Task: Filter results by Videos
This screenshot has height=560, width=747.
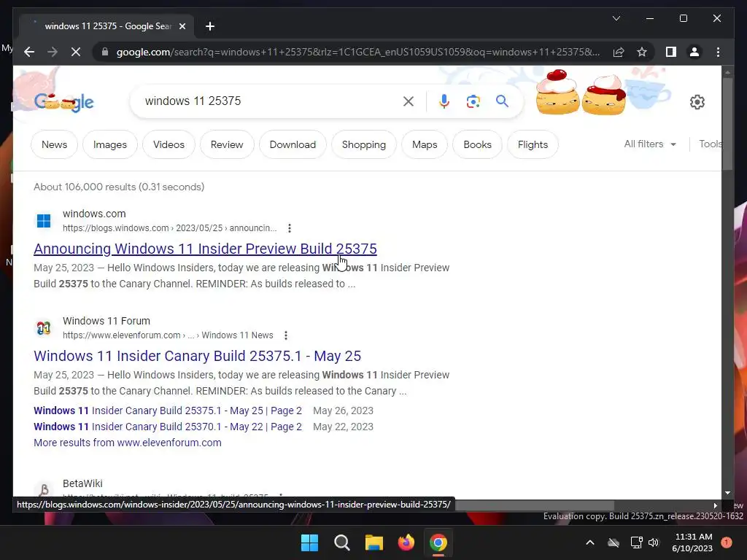Action: (169, 144)
